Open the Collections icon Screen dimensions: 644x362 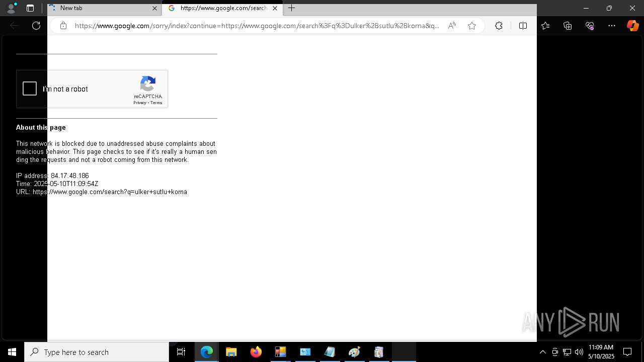coord(568,26)
